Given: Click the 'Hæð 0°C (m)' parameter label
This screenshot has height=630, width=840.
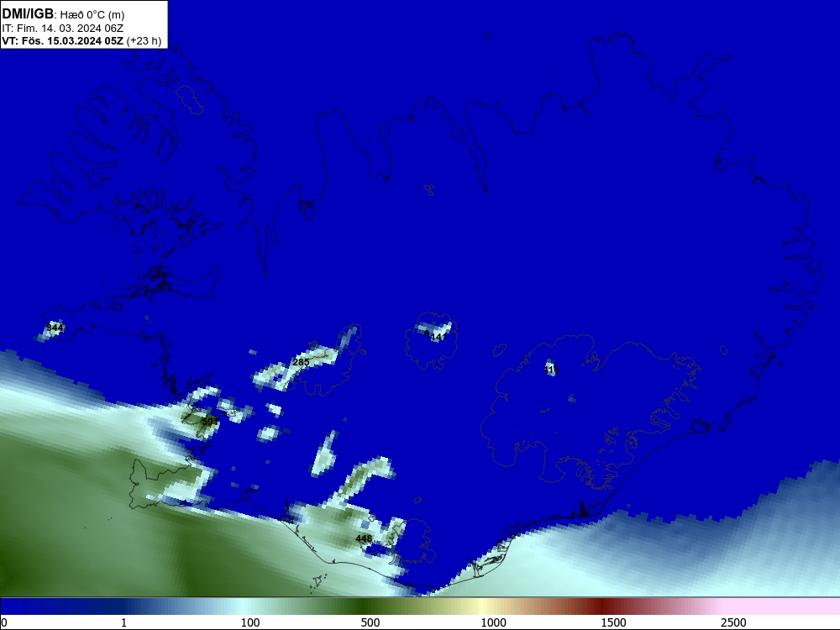Looking at the screenshot, I should (92, 15).
